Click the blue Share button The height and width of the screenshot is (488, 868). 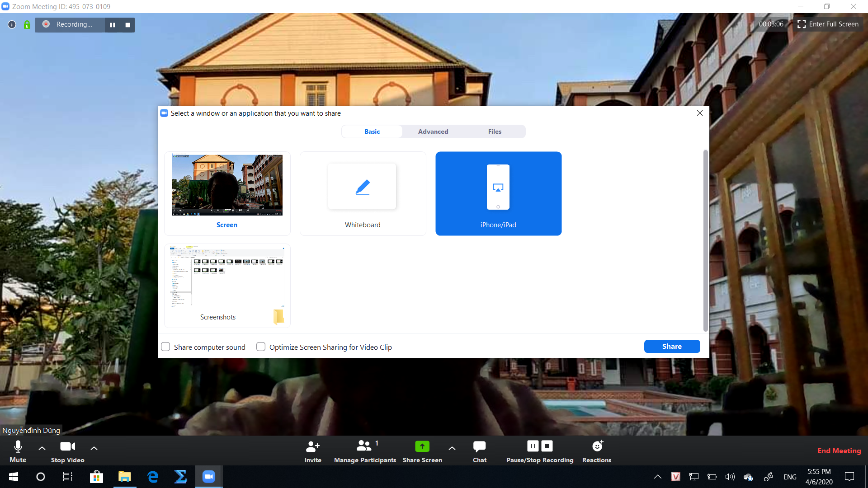point(672,346)
